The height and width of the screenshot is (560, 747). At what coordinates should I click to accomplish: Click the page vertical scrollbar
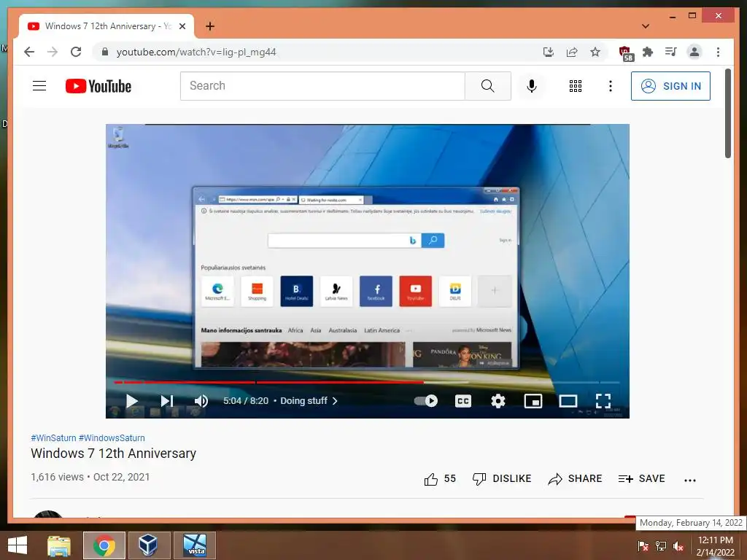(x=727, y=114)
